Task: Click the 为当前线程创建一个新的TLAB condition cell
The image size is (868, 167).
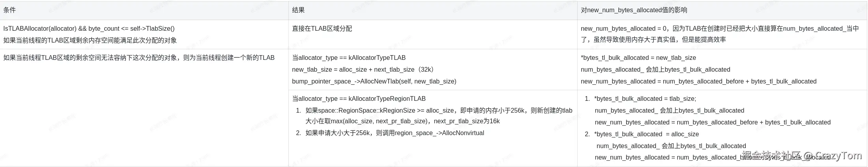Action: (139, 58)
